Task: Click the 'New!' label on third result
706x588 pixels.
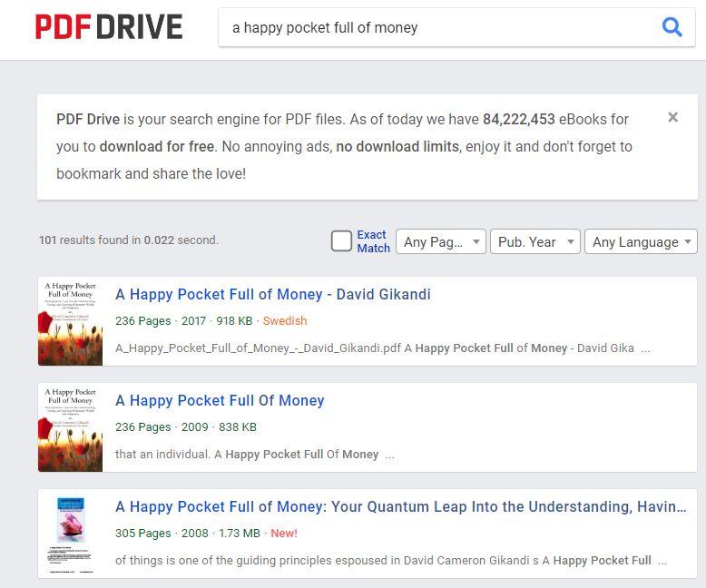Action: (284, 534)
